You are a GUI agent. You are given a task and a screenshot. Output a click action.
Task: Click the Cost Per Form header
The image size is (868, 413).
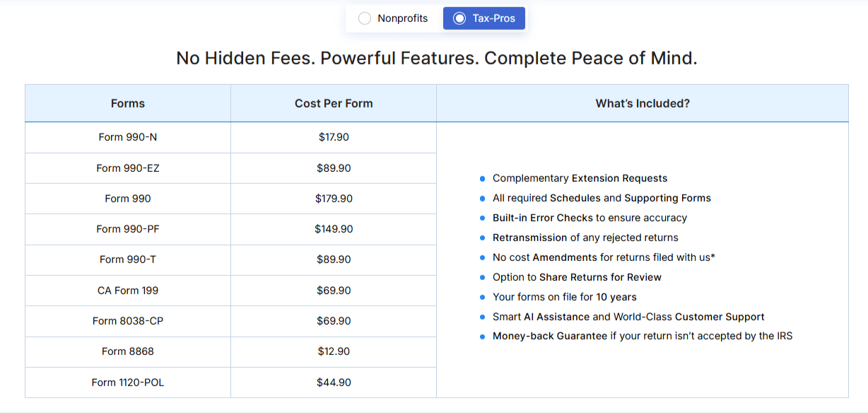tap(333, 103)
